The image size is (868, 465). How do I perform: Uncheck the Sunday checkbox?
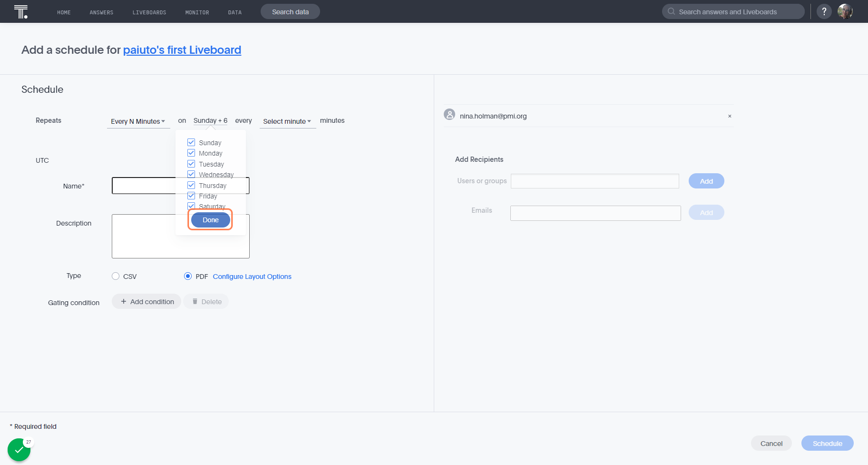pos(191,142)
